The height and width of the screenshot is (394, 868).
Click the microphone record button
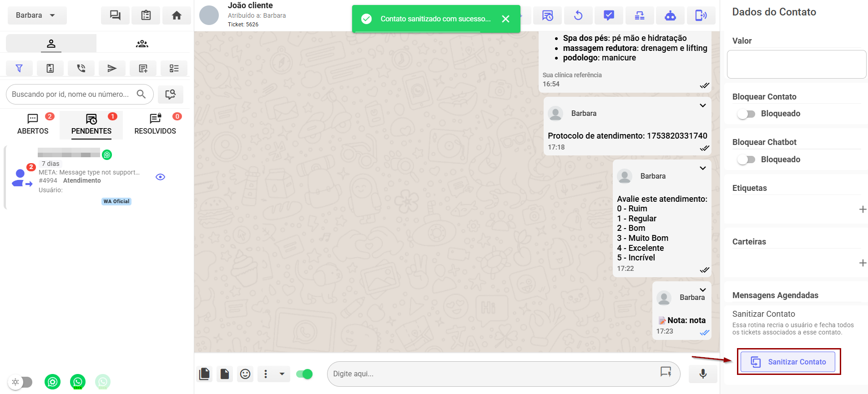(x=702, y=374)
